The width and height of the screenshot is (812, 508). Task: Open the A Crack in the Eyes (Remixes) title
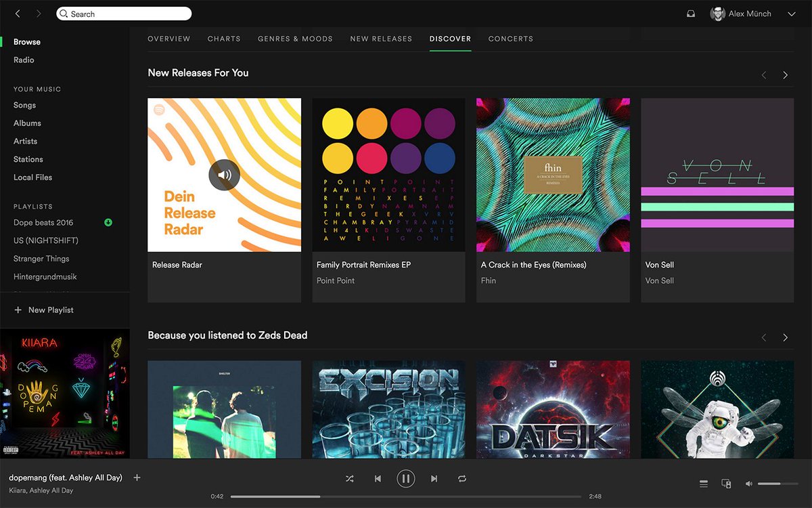(533, 265)
